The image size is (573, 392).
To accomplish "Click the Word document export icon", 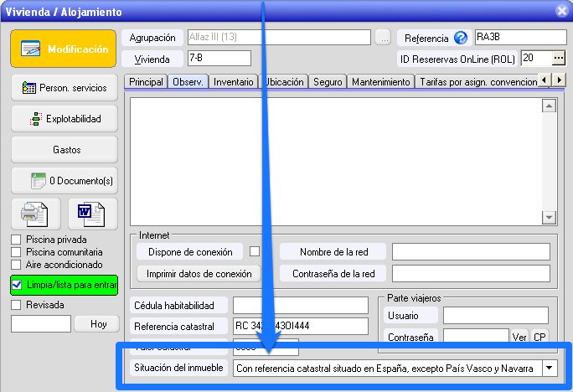I will coord(92,214).
